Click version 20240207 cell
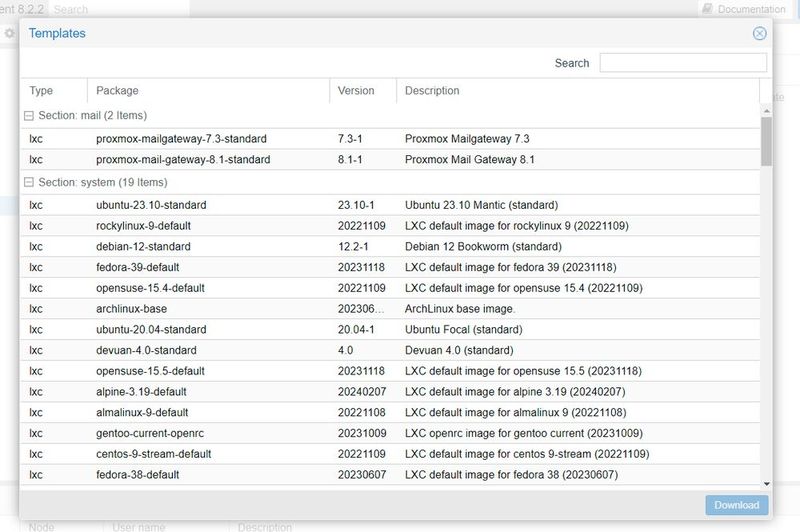Viewport: 800px width, 532px height. click(362, 392)
